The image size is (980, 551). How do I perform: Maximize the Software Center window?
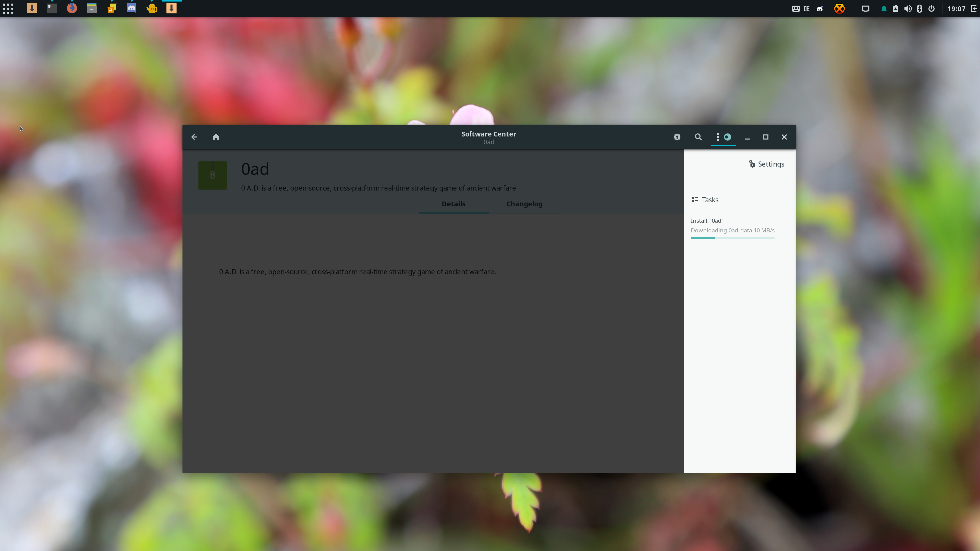click(x=765, y=137)
